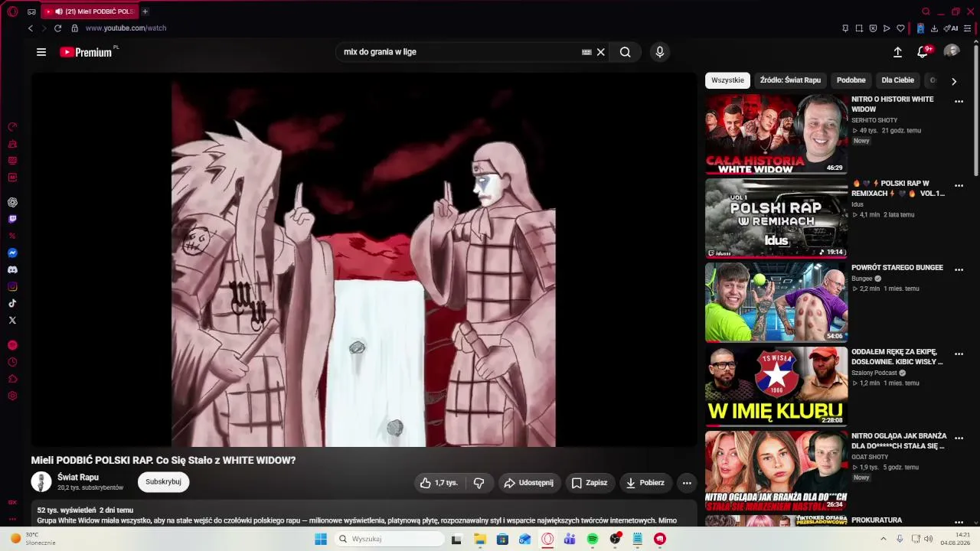Clear the search box text

tap(601, 52)
